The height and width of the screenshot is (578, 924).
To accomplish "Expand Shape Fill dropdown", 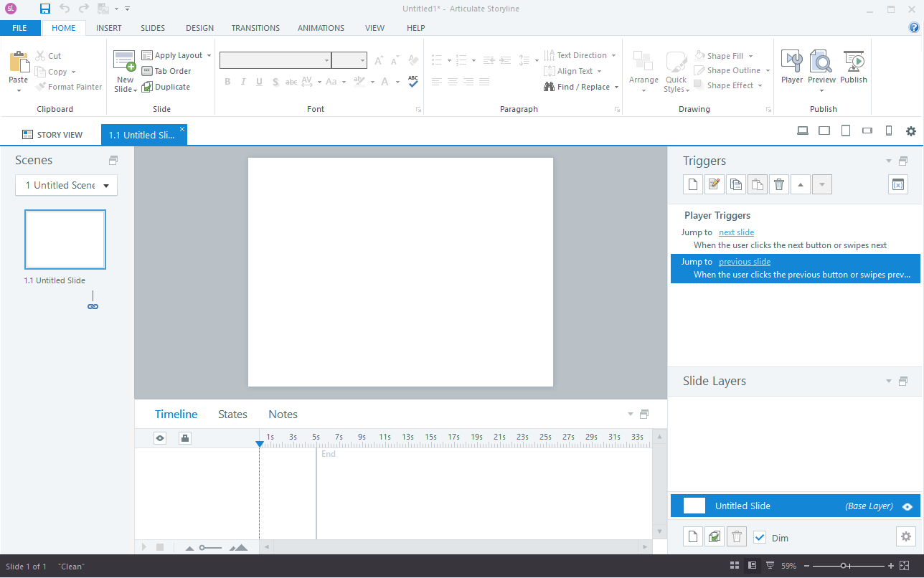I will pos(750,56).
